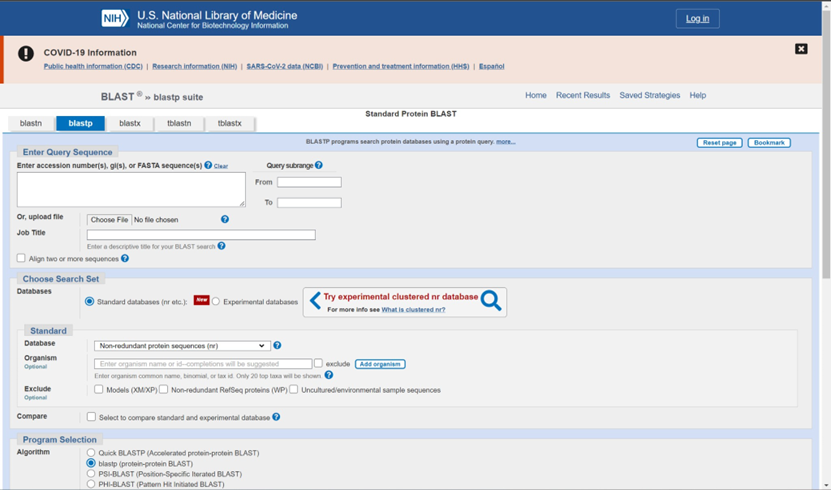The width and height of the screenshot is (831, 490).
Task: Close the COVID-19 information banner
Action: [801, 49]
